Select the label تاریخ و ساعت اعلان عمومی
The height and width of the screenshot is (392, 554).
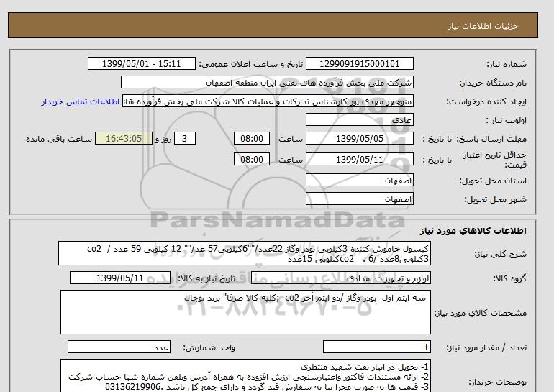[x=251, y=64]
